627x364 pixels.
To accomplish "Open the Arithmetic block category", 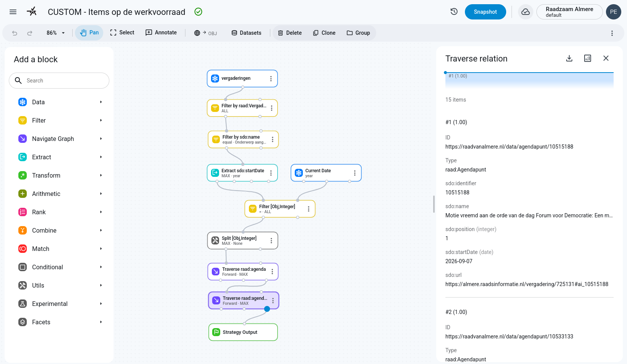I will 59,194.
